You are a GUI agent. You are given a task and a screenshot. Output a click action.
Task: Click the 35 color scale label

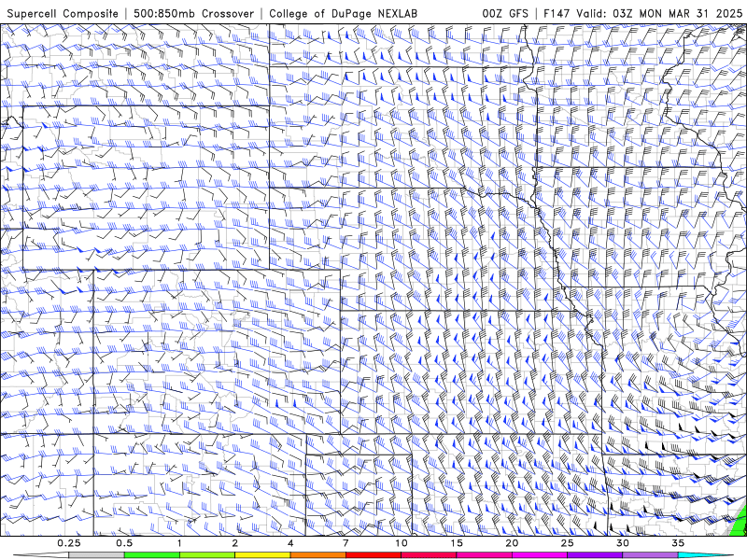pyautogui.click(x=678, y=543)
